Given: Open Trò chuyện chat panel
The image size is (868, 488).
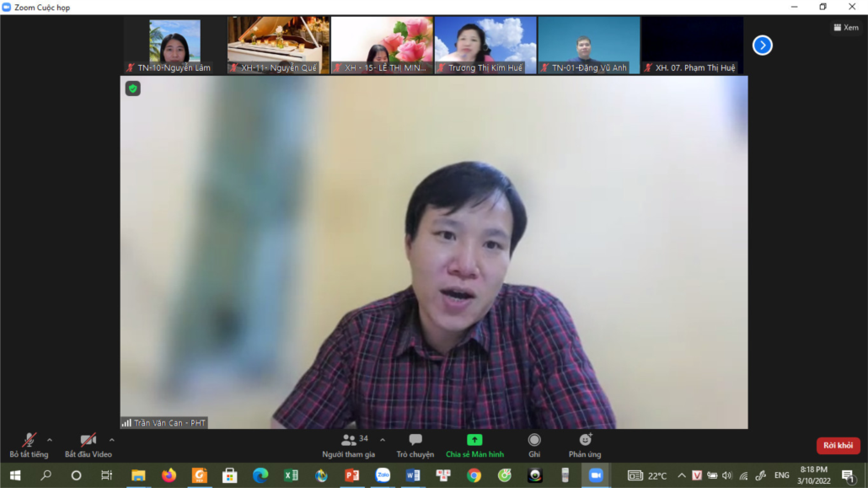Looking at the screenshot, I should pos(415,444).
